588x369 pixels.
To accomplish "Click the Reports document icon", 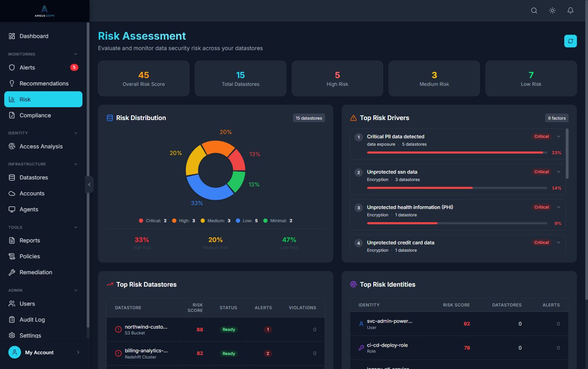I will (x=12, y=240).
